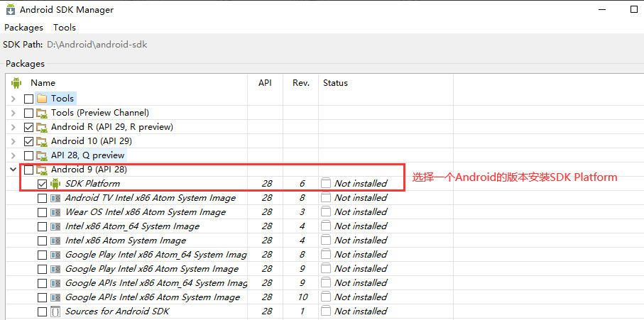The image size is (644, 320).
Task: Click the status icon in SDK Platform row
Action: [326, 183]
